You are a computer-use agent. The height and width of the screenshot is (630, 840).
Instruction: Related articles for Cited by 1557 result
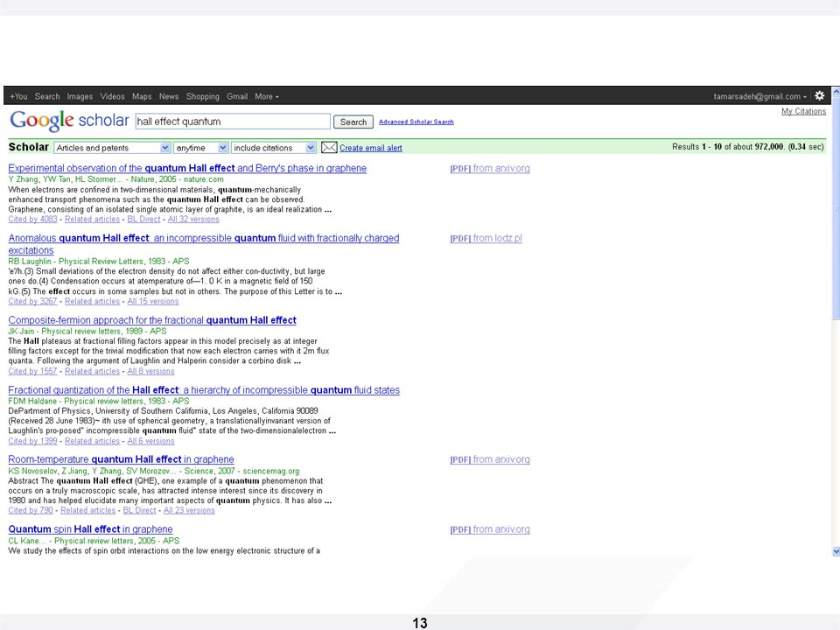tap(92, 371)
